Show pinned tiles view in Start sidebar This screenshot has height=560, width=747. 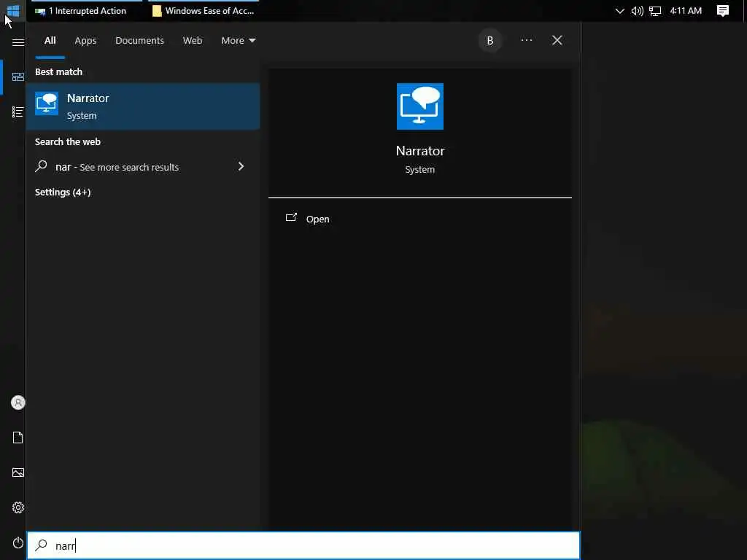tap(18, 77)
